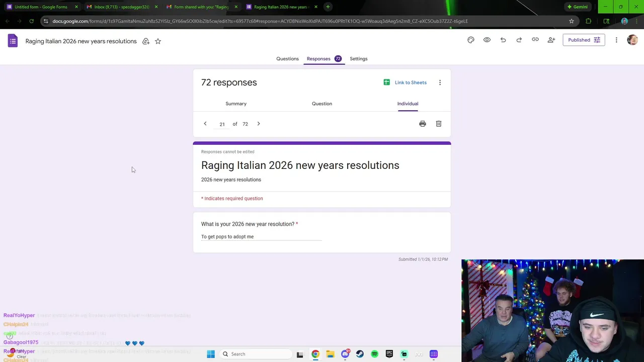Go to the Settings tab
Screen dimensions: 644x362
(x=359, y=59)
